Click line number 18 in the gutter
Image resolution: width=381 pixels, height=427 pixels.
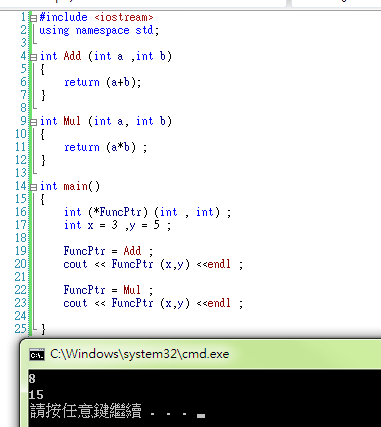click(x=21, y=238)
